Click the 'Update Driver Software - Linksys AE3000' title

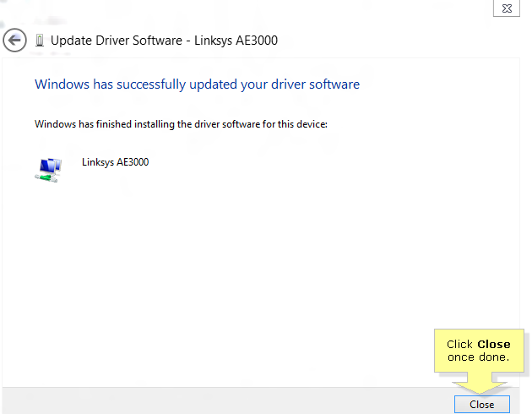coord(164,41)
